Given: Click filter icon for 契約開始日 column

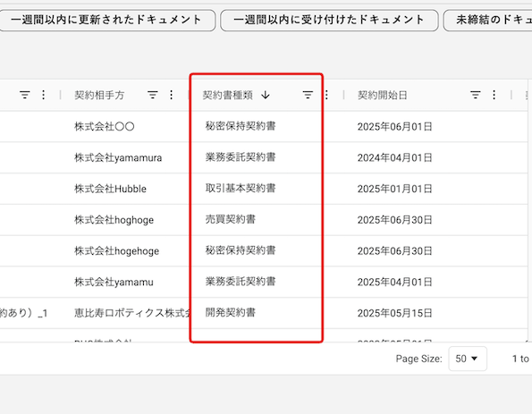Looking at the screenshot, I should coord(476,95).
